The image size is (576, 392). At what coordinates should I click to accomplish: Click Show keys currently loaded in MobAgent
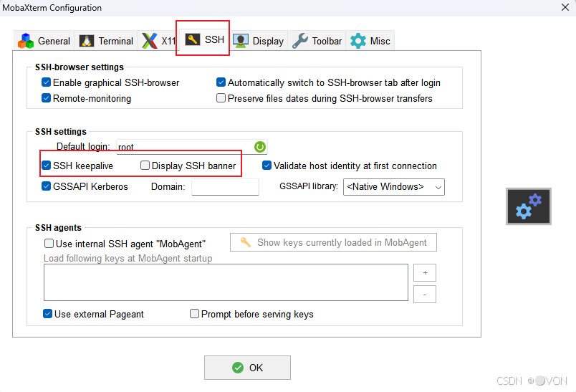(333, 242)
